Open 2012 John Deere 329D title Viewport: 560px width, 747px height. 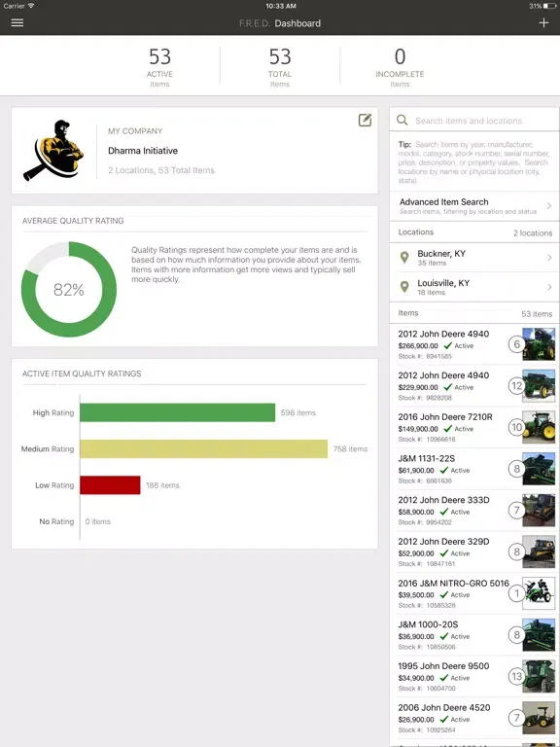(x=443, y=541)
